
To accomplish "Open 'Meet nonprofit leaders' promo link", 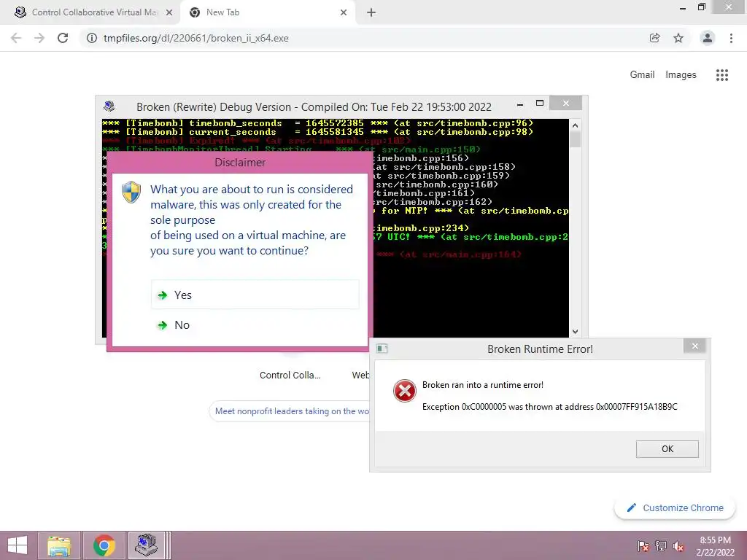I will pos(292,411).
